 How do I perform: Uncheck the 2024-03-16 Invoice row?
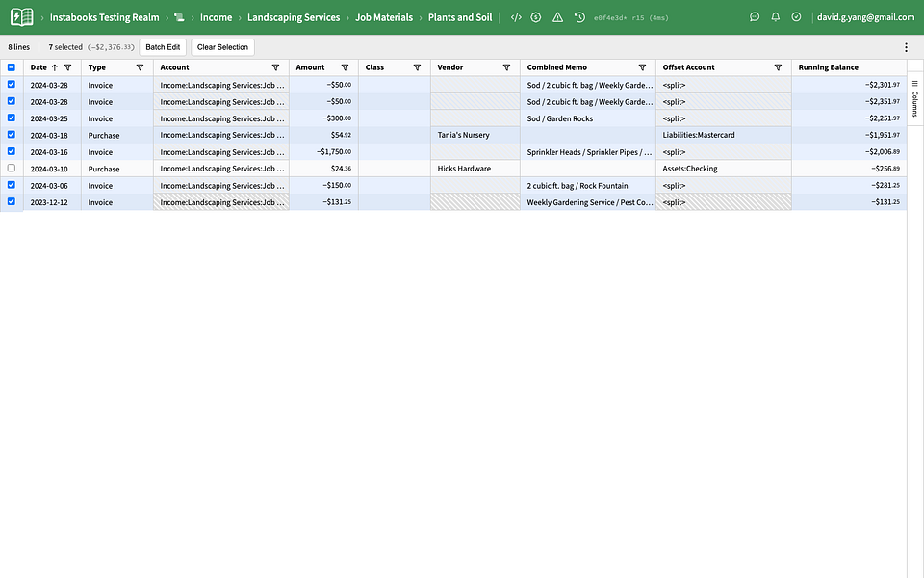coord(12,151)
